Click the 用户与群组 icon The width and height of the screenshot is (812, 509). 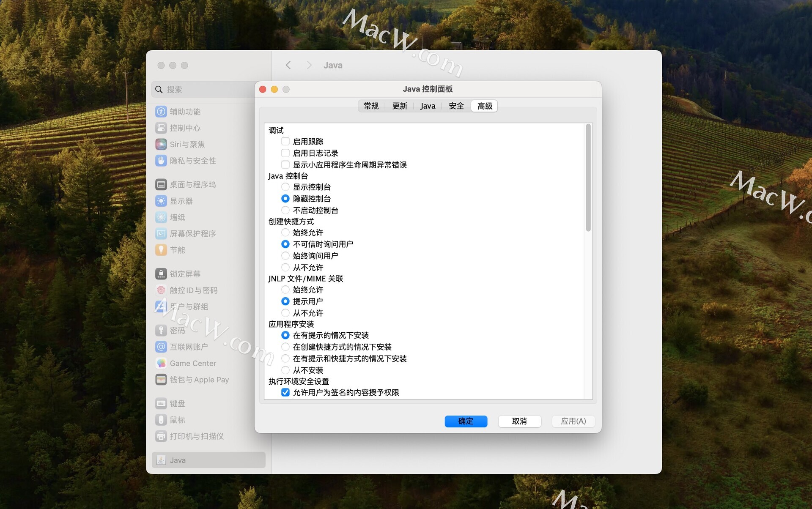click(x=161, y=306)
